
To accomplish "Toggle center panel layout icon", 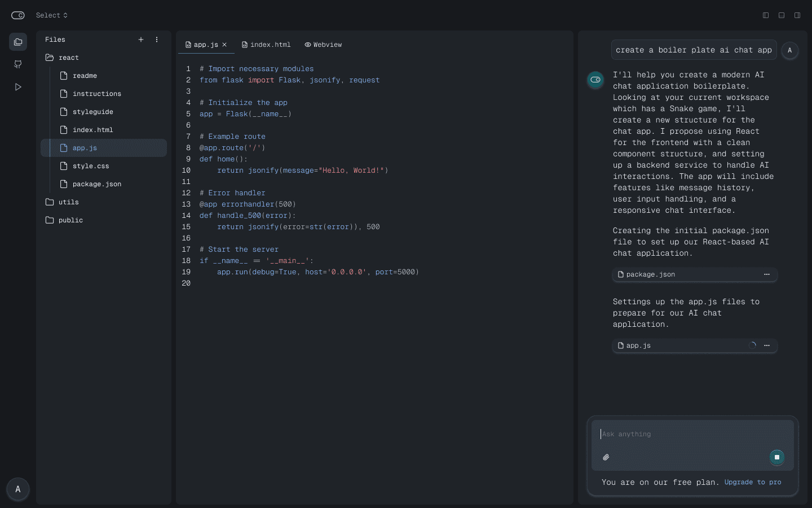I will (782, 15).
